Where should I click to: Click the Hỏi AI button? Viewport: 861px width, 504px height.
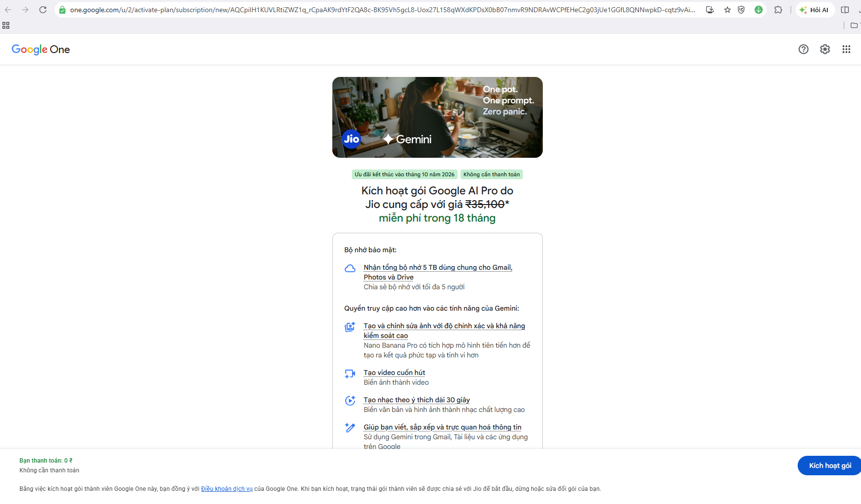815,10
